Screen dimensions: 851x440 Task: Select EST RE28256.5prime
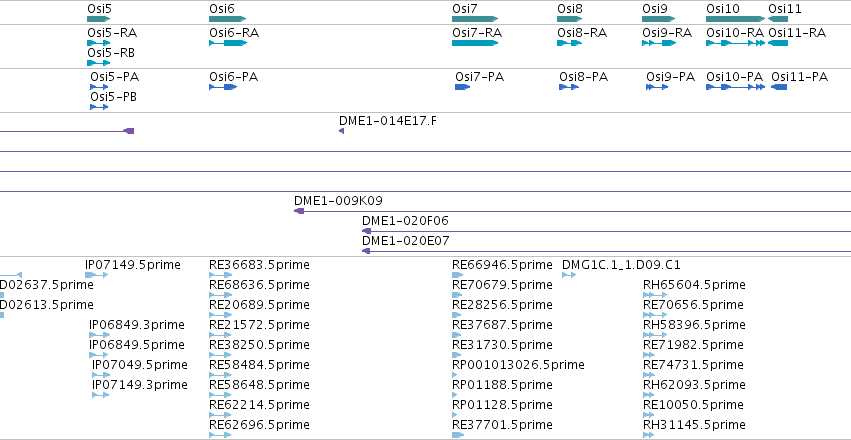pyautogui.click(x=458, y=315)
